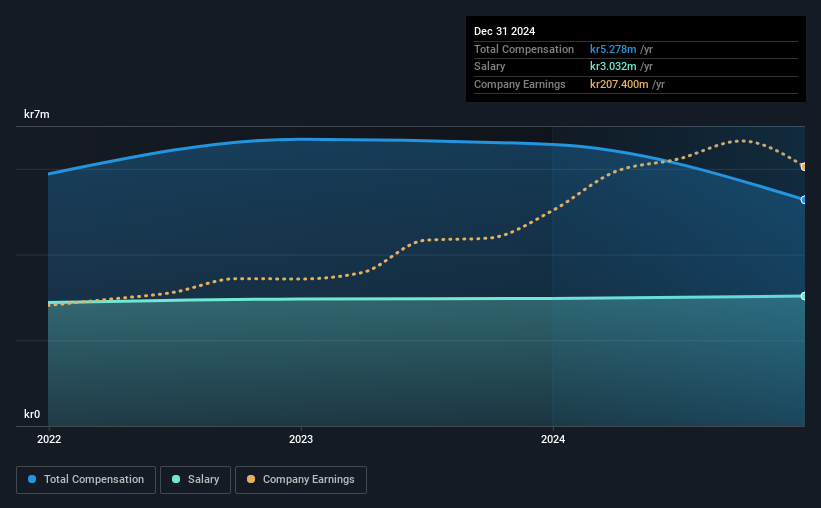Click the 2024 x-axis label
Image resolution: width=821 pixels, height=508 pixels.
coord(553,439)
